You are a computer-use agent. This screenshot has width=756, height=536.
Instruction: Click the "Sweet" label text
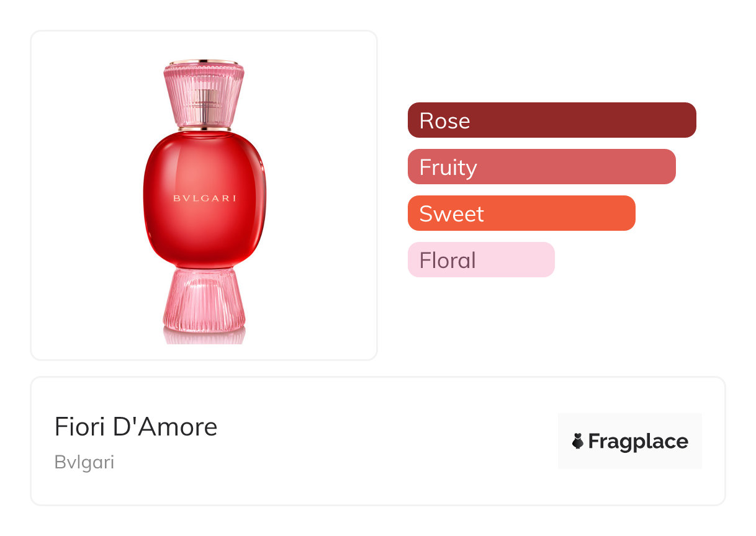tap(451, 213)
